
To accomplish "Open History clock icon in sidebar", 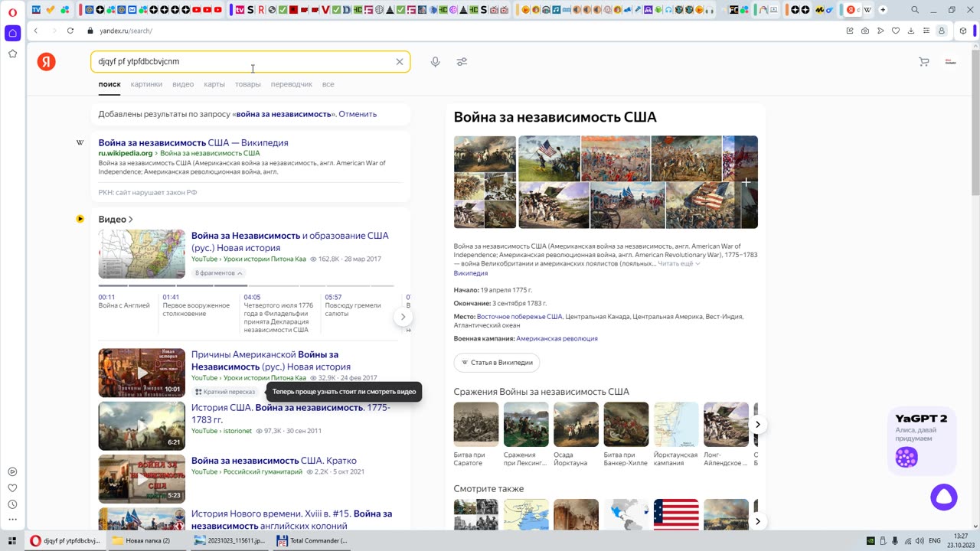I will click(x=12, y=504).
